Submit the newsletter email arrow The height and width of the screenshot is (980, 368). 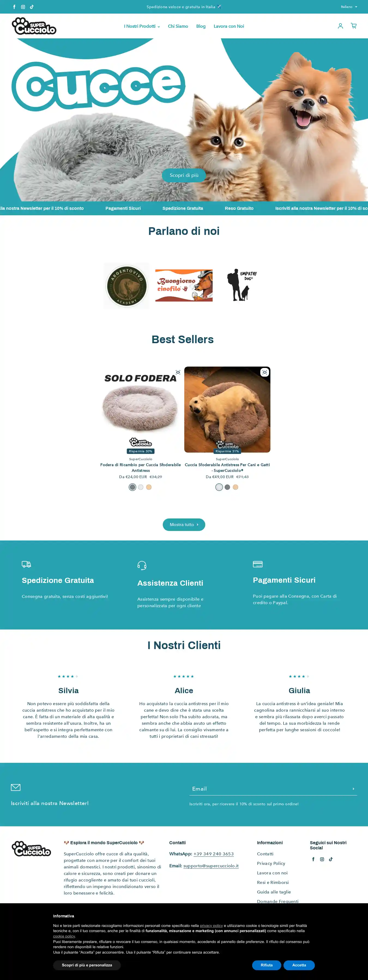point(353,789)
